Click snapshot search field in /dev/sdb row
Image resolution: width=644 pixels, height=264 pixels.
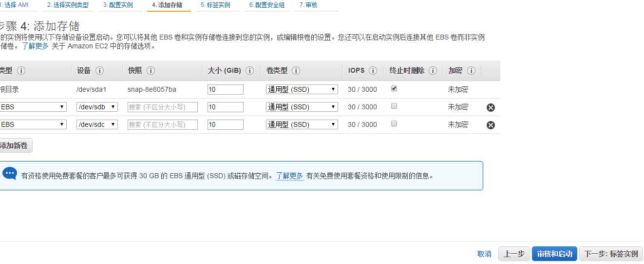pyautogui.click(x=163, y=107)
